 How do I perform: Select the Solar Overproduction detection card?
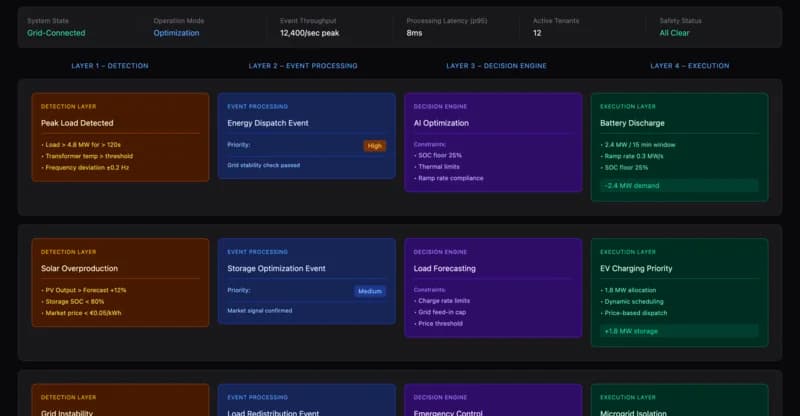click(120, 282)
